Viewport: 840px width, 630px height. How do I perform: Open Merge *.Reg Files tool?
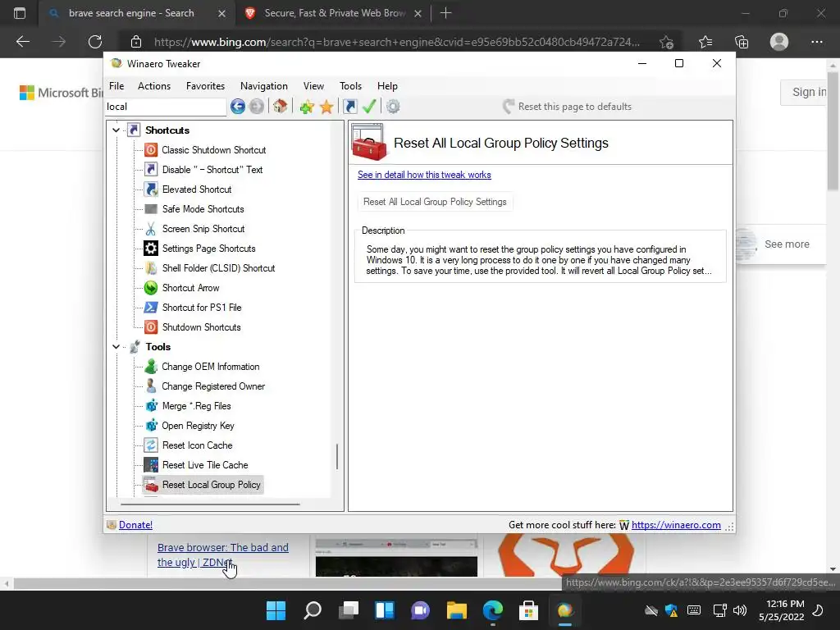pyautogui.click(x=197, y=406)
